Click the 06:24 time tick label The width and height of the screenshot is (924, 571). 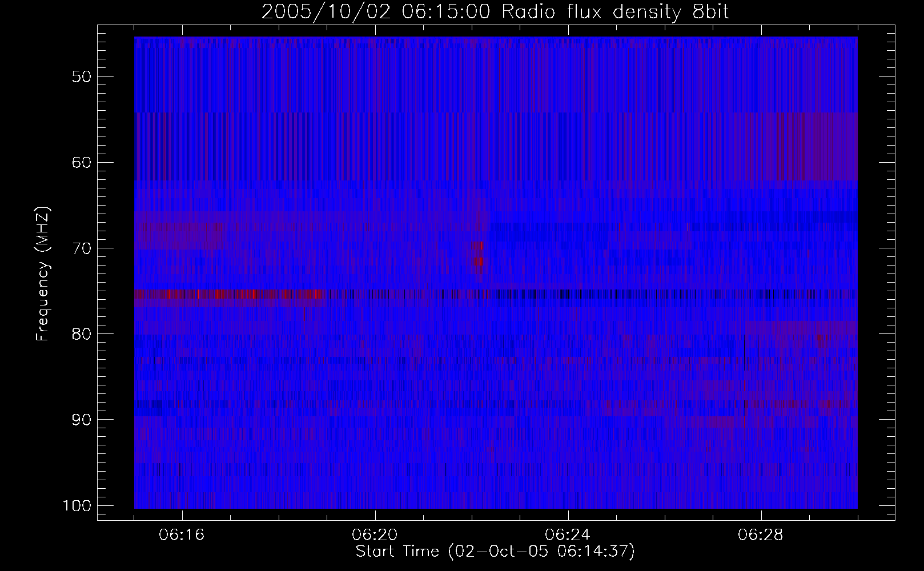tap(568, 535)
